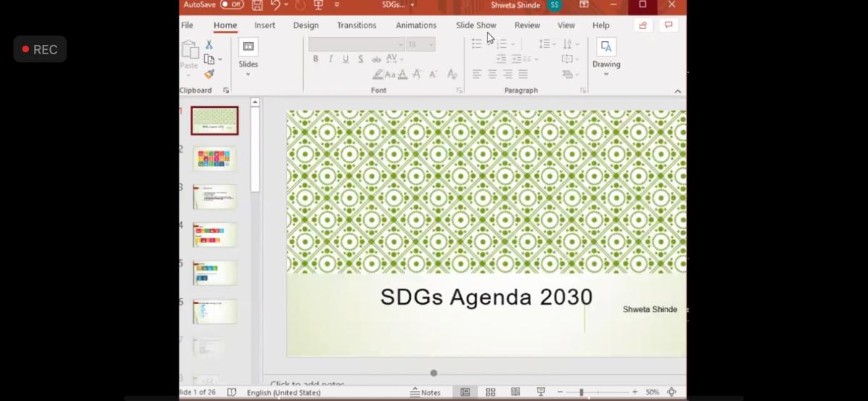The width and height of the screenshot is (868, 401).
Task: Click the Save icon in title bar
Action: click(257, 5)
